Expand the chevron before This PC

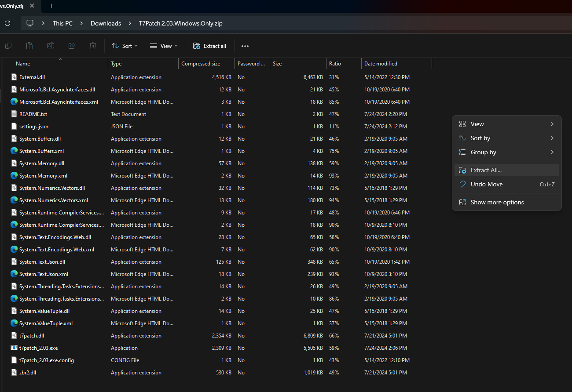[43, 23]
